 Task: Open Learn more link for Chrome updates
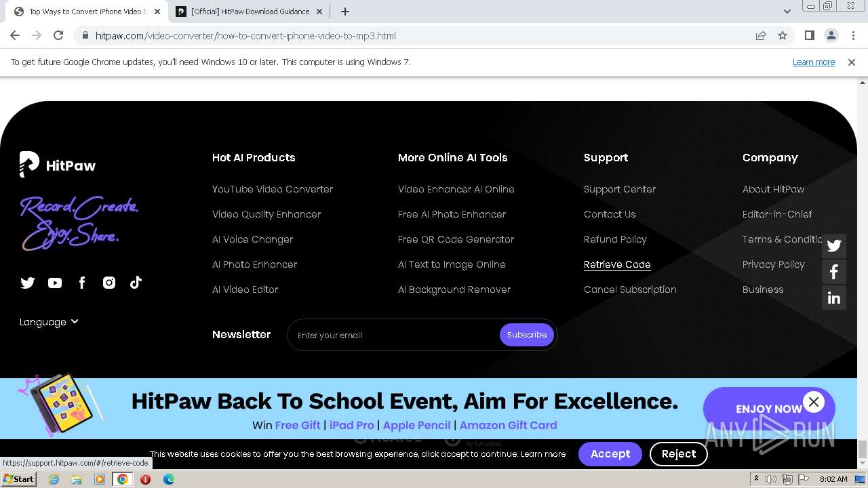click(814, 62)
